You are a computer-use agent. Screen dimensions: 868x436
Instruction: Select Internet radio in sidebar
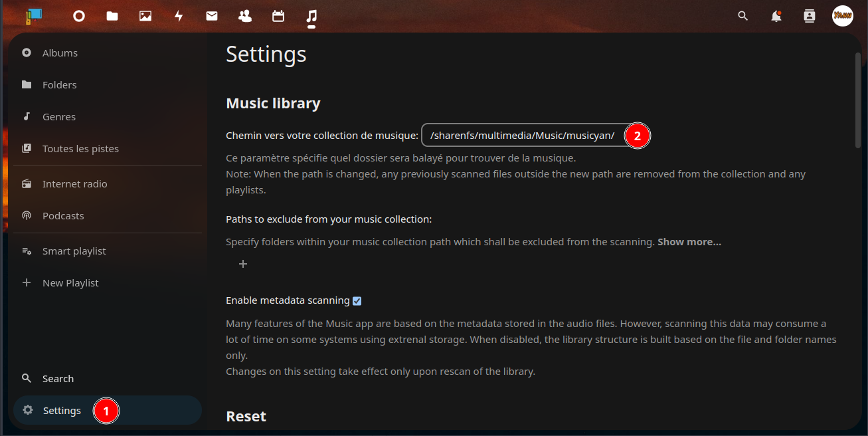[74, 184]
